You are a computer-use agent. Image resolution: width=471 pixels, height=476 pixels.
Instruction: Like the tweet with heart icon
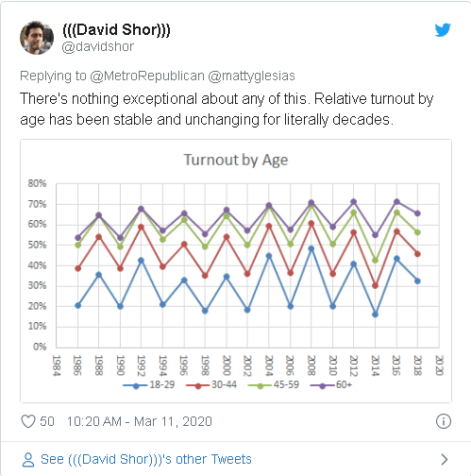click(28, 421)
